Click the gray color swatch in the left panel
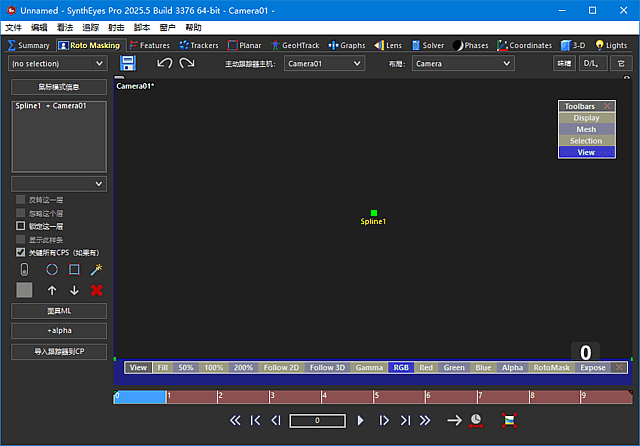This screenshot has width=640, height=446. (x=25, y=290)
